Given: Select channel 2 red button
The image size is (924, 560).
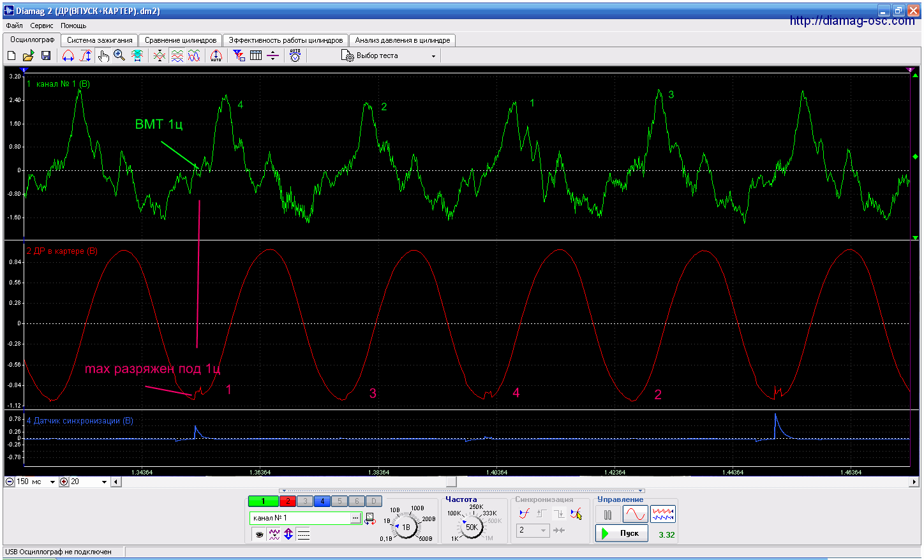Looking at the screenshot, I should [288, 501].
